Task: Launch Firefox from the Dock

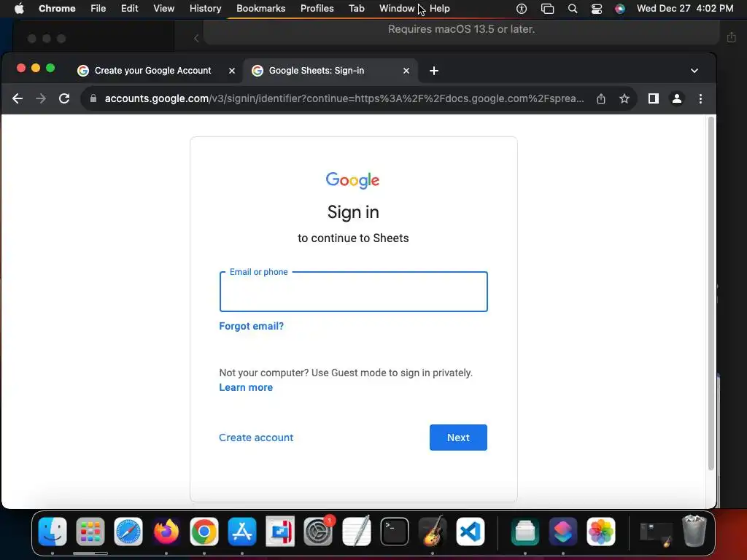Action: click(x=166, y=532)
